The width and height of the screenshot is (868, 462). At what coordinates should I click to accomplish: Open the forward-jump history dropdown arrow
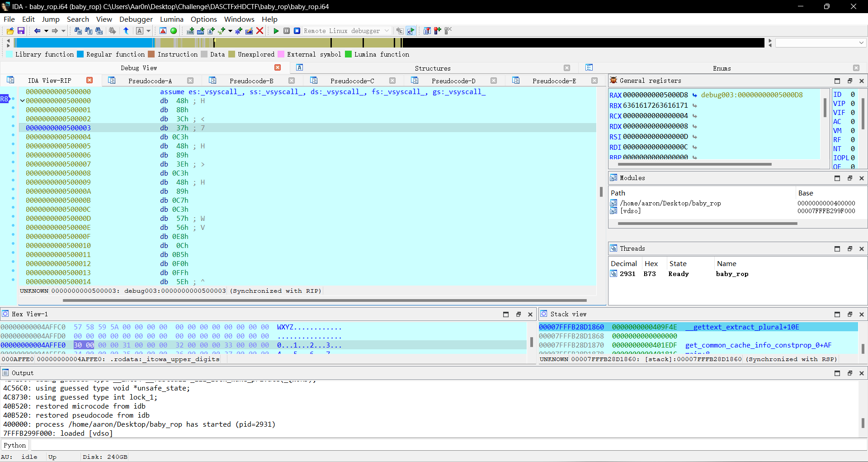point(63,31)
